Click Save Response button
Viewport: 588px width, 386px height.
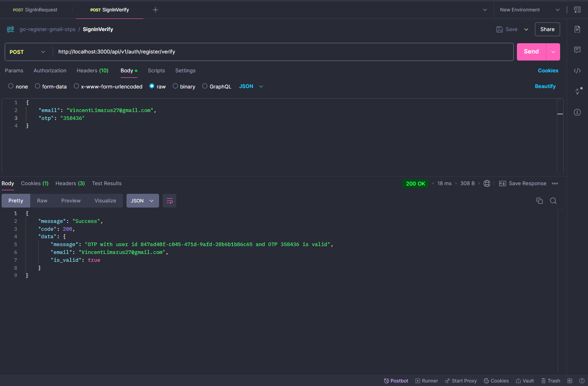522,184
